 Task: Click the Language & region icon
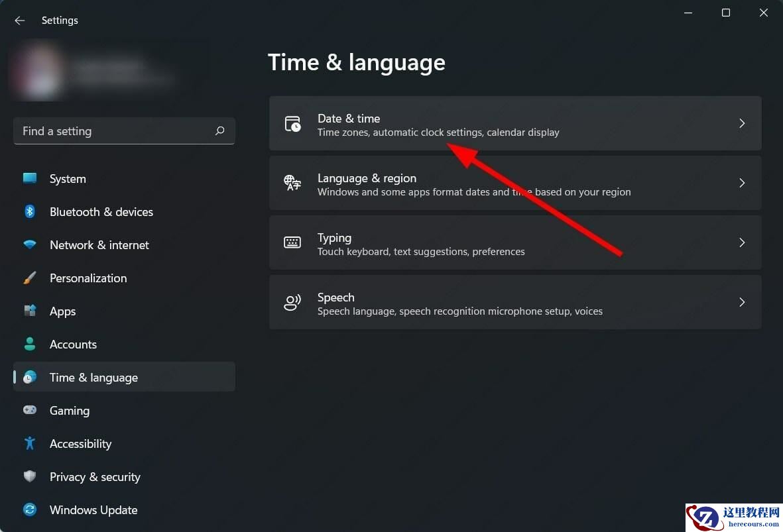point(292,183)
